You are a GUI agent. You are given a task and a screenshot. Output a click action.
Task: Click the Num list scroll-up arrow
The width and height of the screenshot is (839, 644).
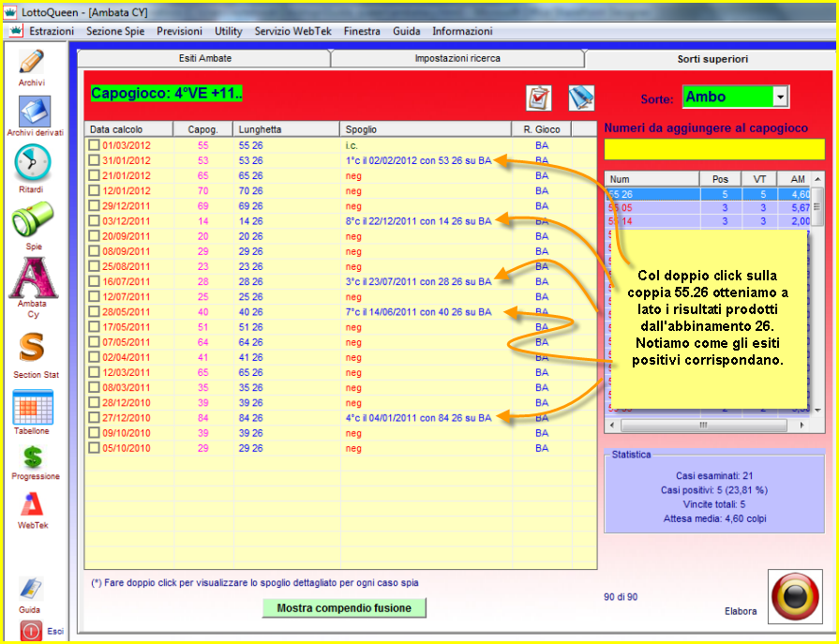tap(817, 179)
